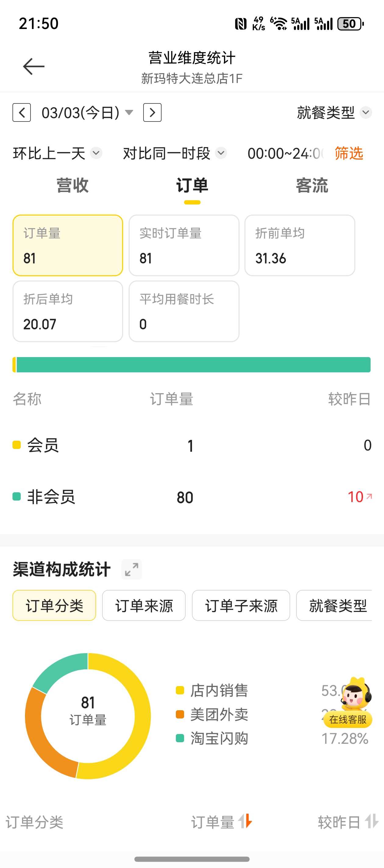Image resolution: width=384 pixels, height=868 pixels.
Task: Select the 订单来源 channel button
Action: coord(144,606)
